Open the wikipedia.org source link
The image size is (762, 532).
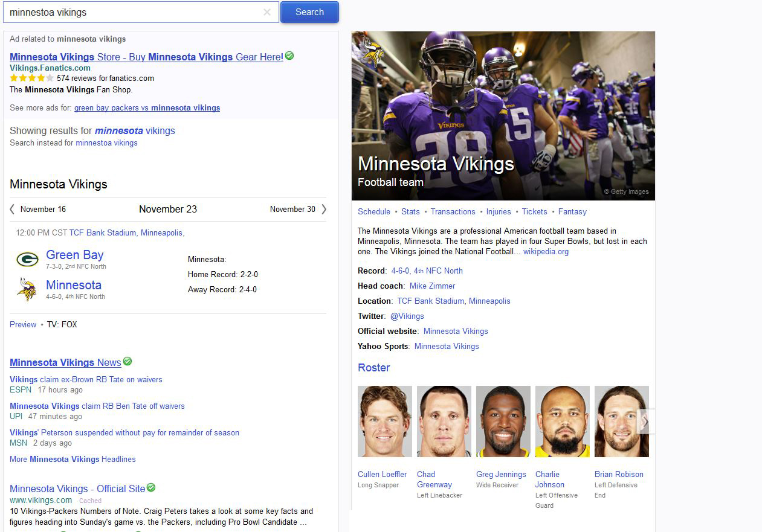coord(546,252)
